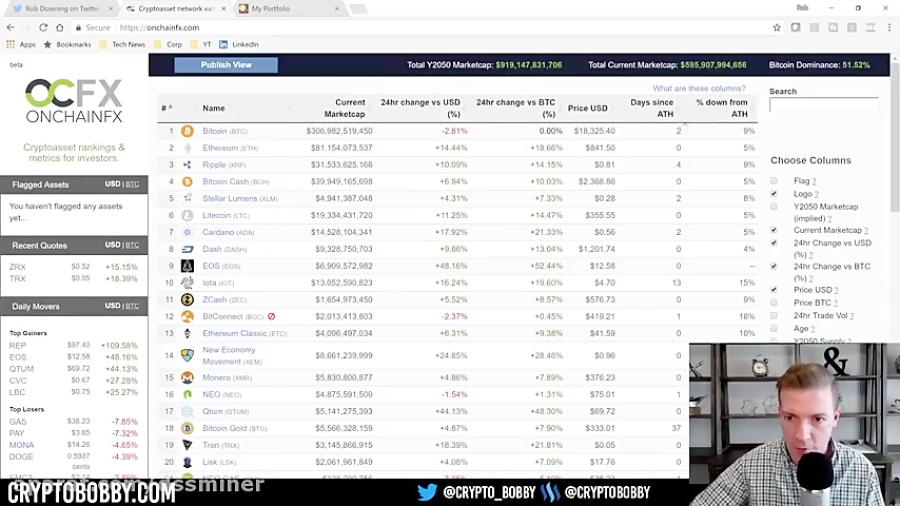This screenshot has width=900, height=506.
Task: Click the New Economy Movement logo icon
Action: pos(187,356)
